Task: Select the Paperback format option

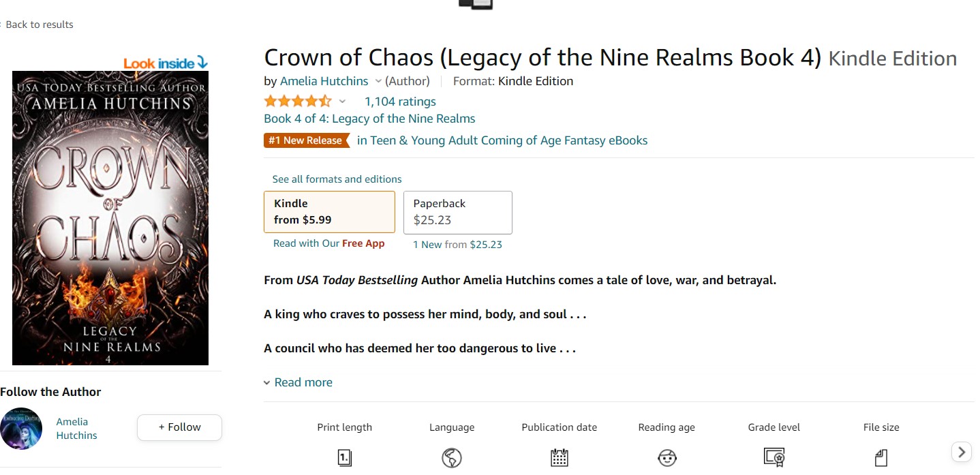Action: click(457, 212)
